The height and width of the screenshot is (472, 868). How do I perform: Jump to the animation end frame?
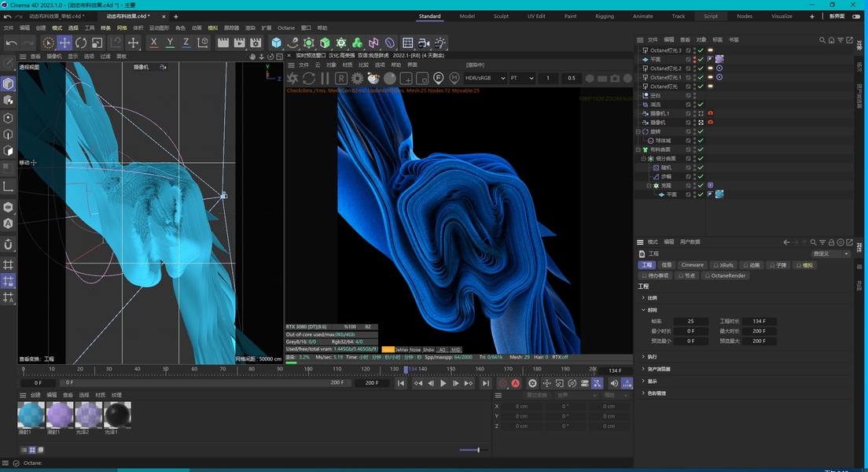485,383
